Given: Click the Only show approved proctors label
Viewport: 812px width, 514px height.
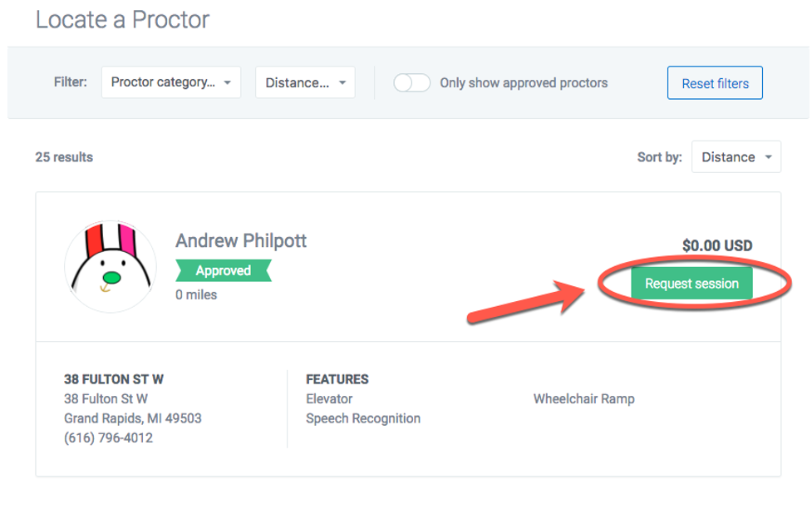Looking at the screenshot, I should pos(524,83).
